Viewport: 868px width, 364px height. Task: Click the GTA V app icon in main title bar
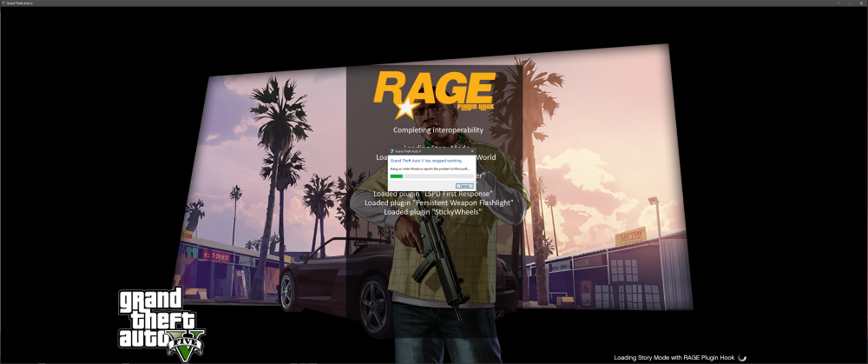click(x=3, y=3)
